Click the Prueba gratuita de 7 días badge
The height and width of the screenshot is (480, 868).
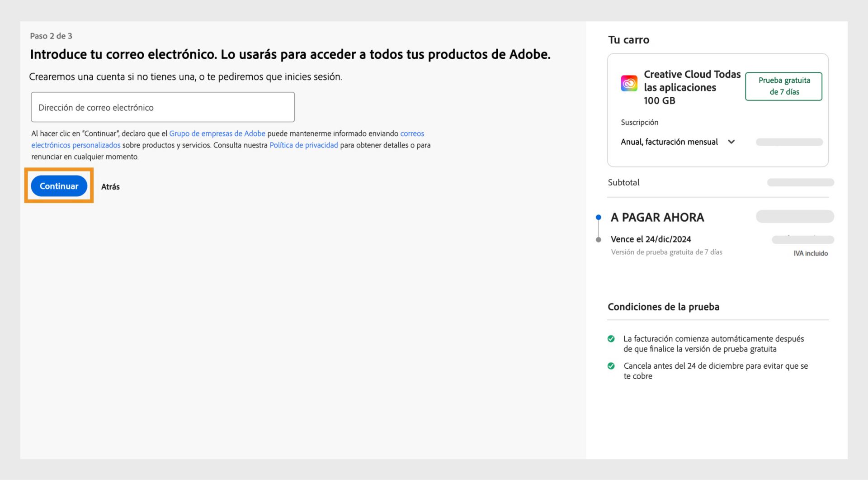point(784,86)
